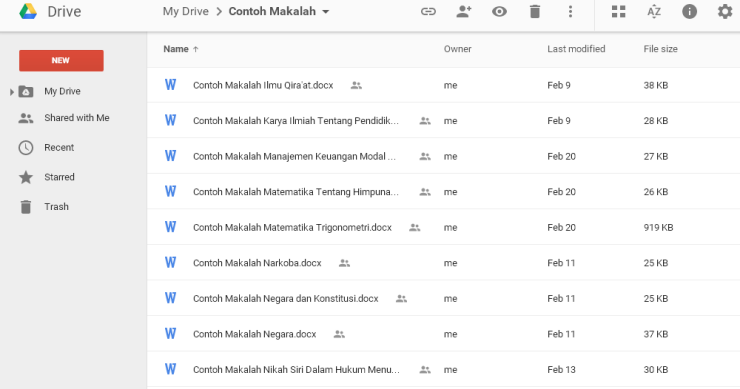Open Trash in the sidebar
740x389 pixels.
coord(56,207)
